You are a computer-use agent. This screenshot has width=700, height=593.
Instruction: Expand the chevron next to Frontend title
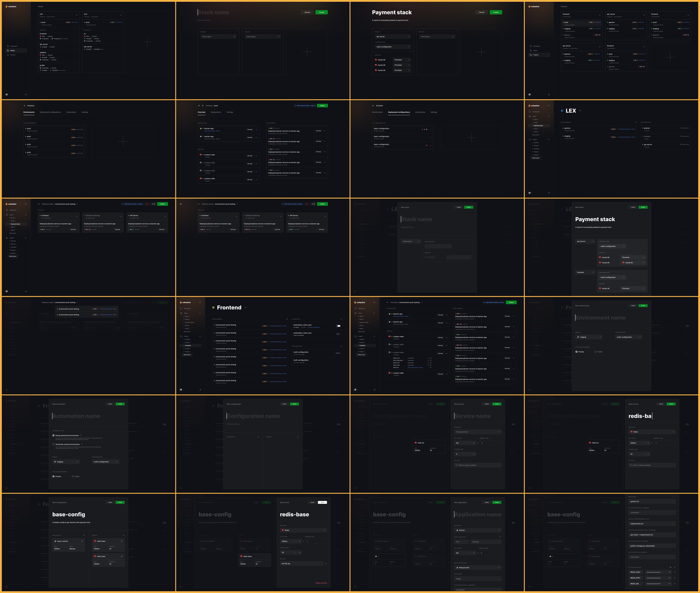[245, 308]
